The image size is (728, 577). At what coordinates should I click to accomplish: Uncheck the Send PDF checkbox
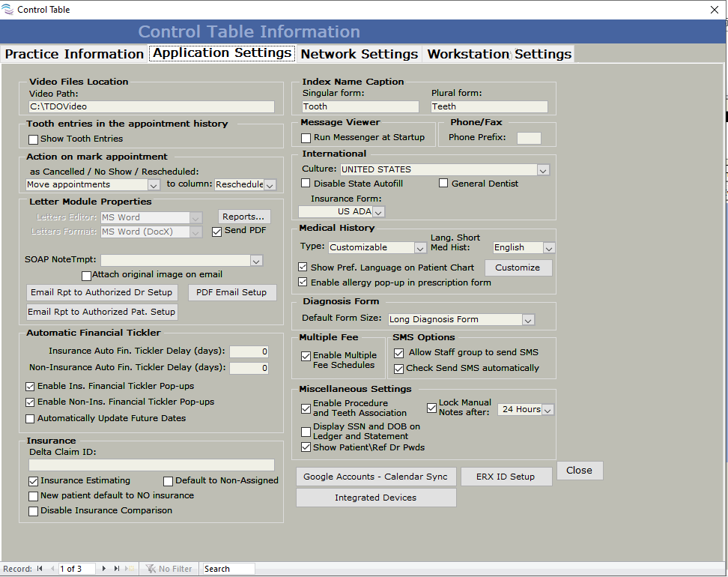217,232
